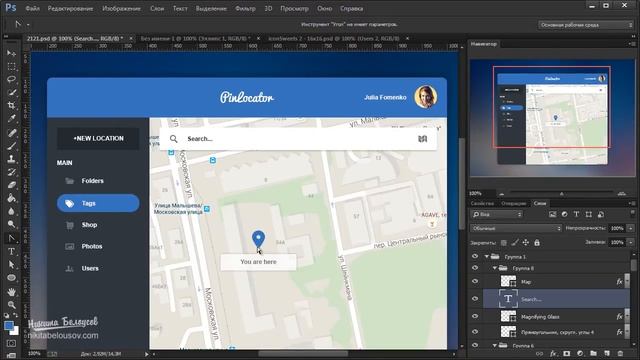Create new adjustment layer icon
This screenshot has height=360, width=640.
580,353
